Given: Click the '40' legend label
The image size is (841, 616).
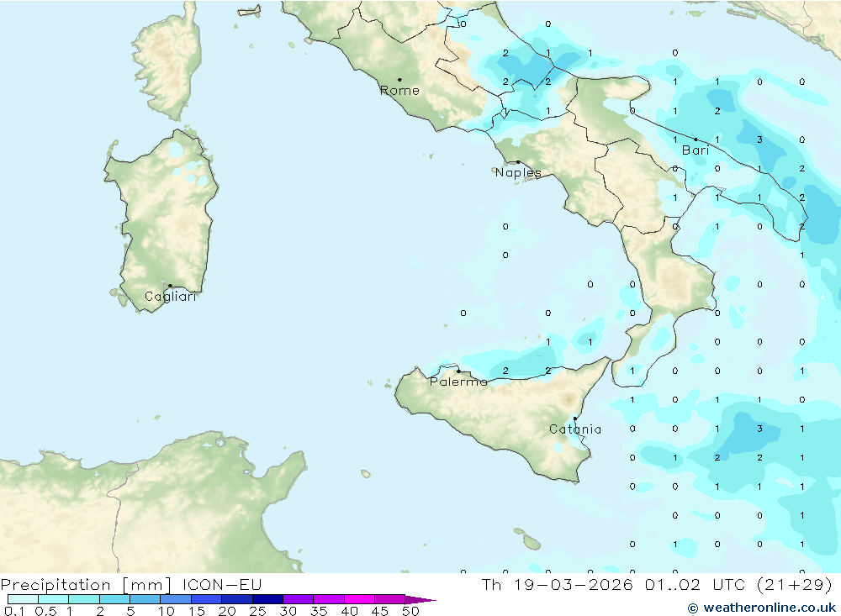Looking at the screenshot, I should coord(349,611).
